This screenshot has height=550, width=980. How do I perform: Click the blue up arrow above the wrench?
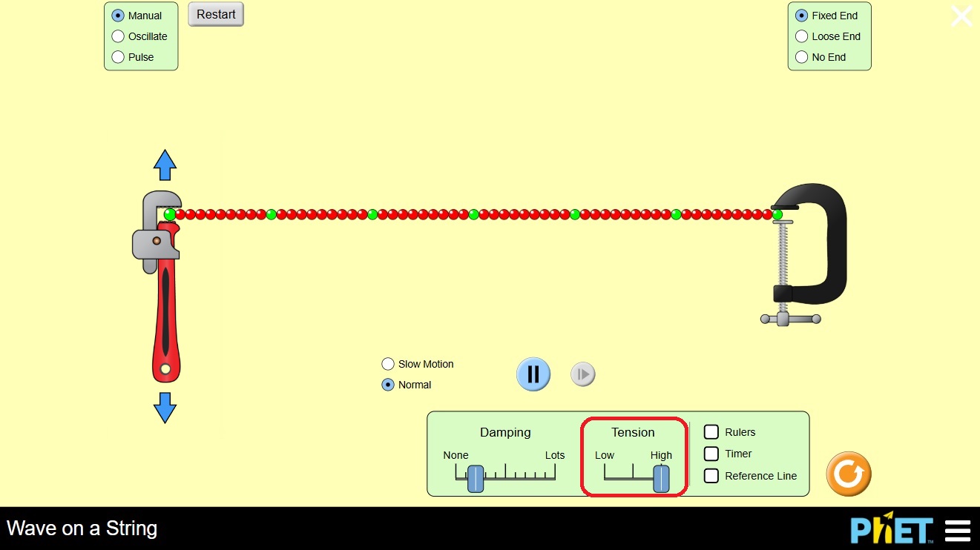tap(165, 165)
